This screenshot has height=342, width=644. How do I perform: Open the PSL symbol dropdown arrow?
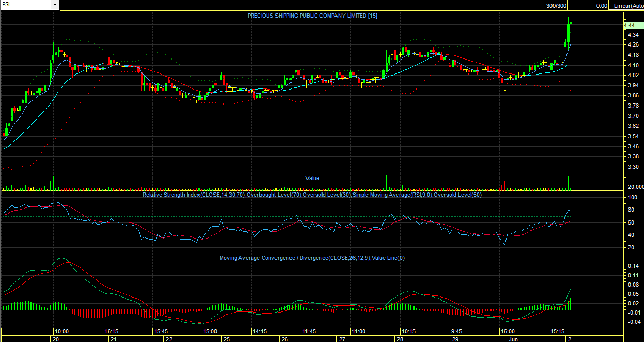point(55,4)
